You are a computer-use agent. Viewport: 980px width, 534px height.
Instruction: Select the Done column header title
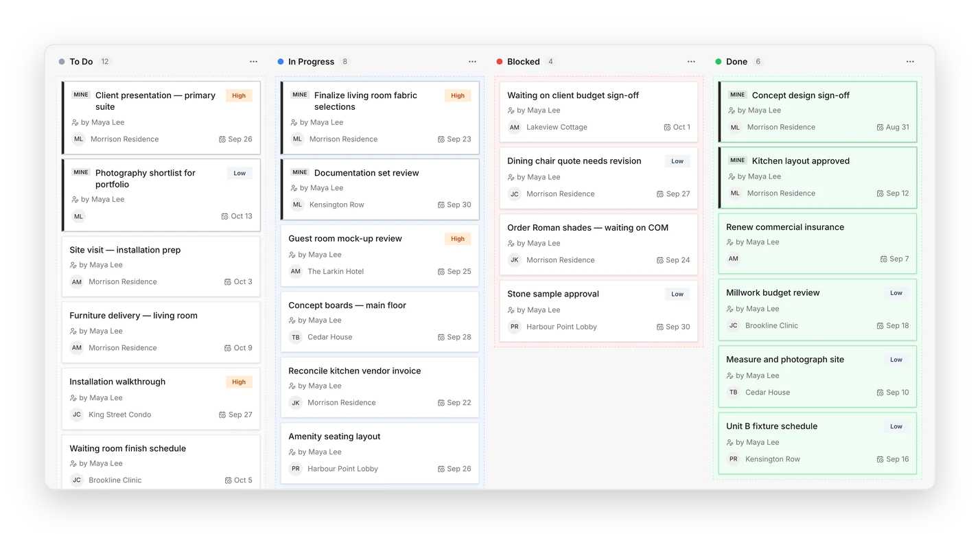pos(736,62)
